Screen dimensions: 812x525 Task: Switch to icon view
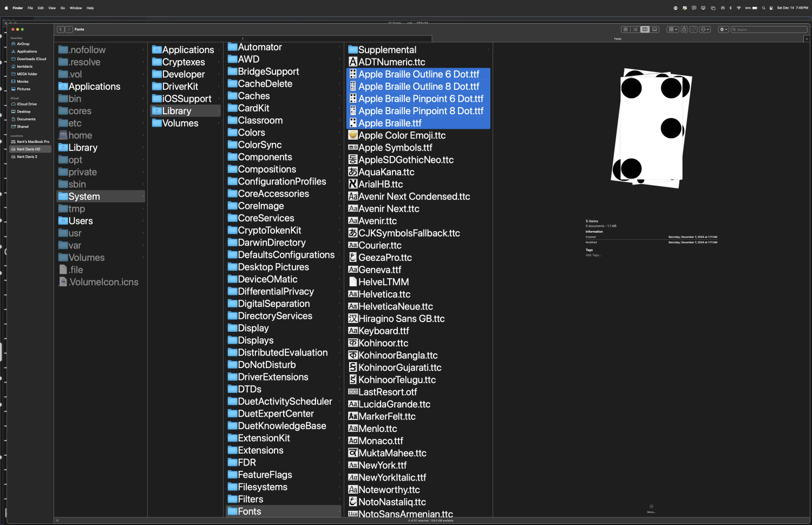(626, 29)
